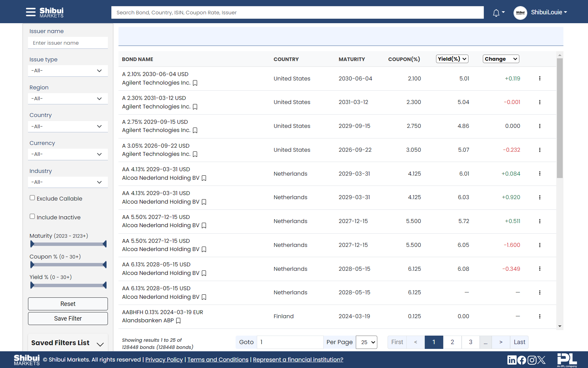Open the Yield(%) column dropdown
The width and height of the screenshot is (588, 368).
[452, 59]
